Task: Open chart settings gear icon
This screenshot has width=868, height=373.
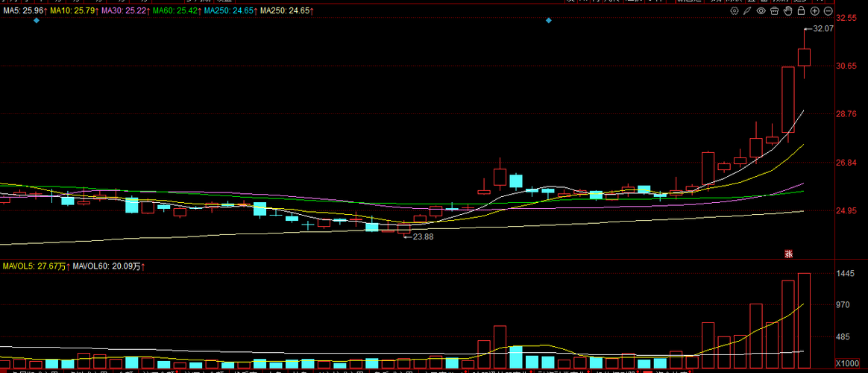Action: pos(735,10)
